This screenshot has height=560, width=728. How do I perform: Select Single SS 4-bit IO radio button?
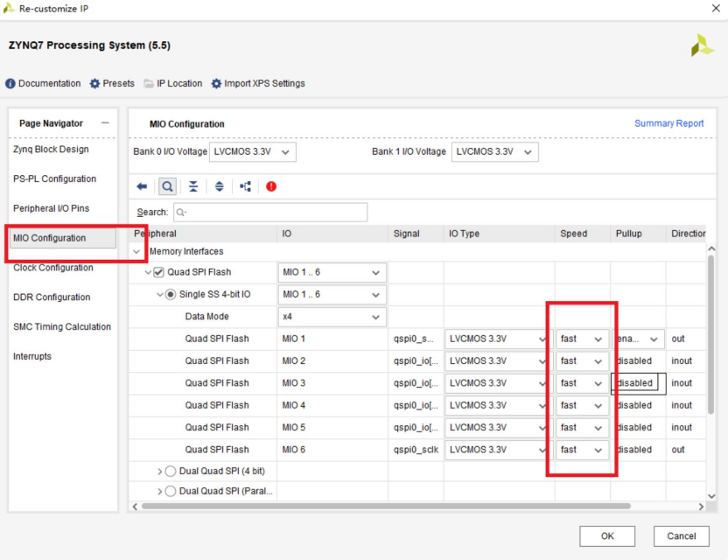coord(171,295)
